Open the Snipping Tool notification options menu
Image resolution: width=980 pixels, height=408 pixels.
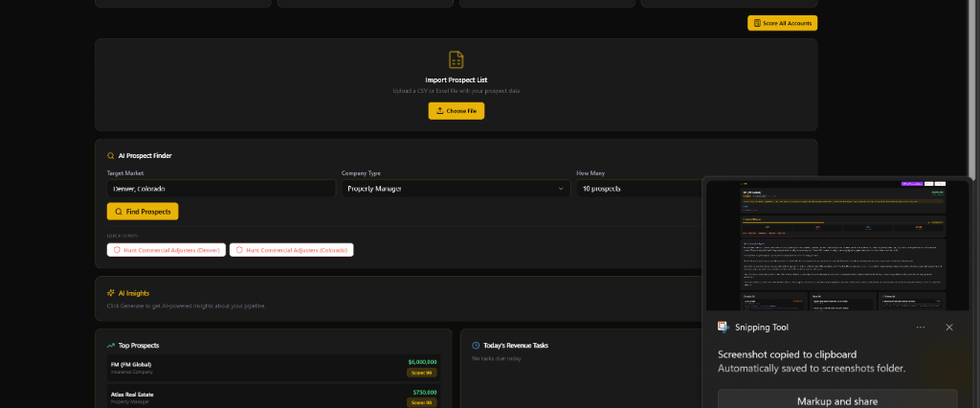[x=921, y=328]
